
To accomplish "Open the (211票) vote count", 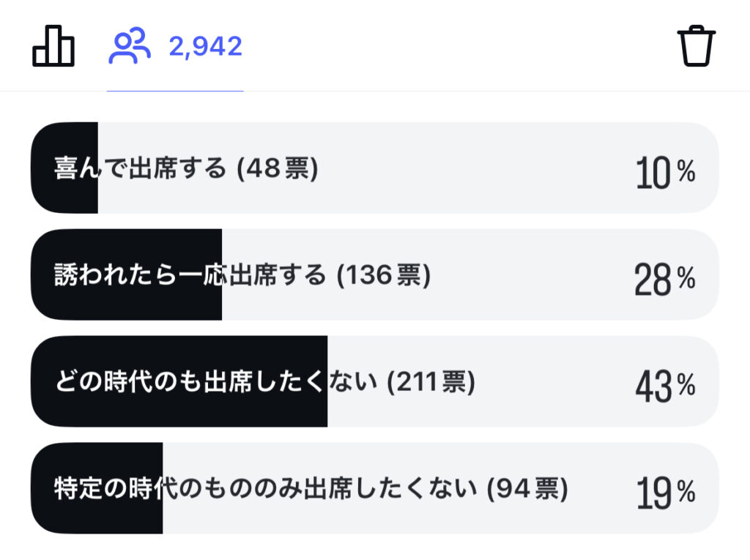I will [x=431, y=381].
